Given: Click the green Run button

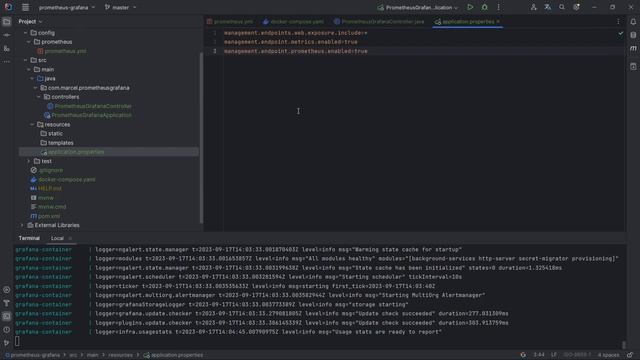Looking at the screenshot, I should pyautogui.click(x=470, y=7).
